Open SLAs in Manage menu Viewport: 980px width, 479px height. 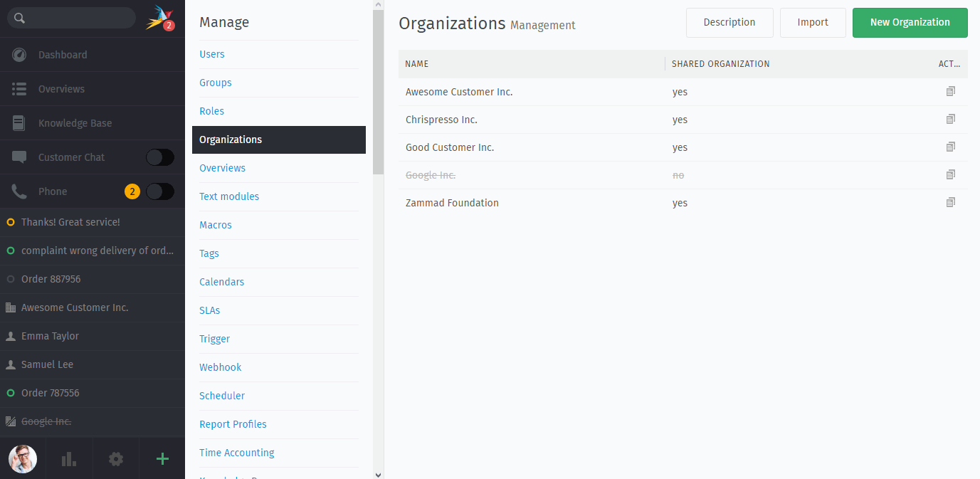(210, 310)
